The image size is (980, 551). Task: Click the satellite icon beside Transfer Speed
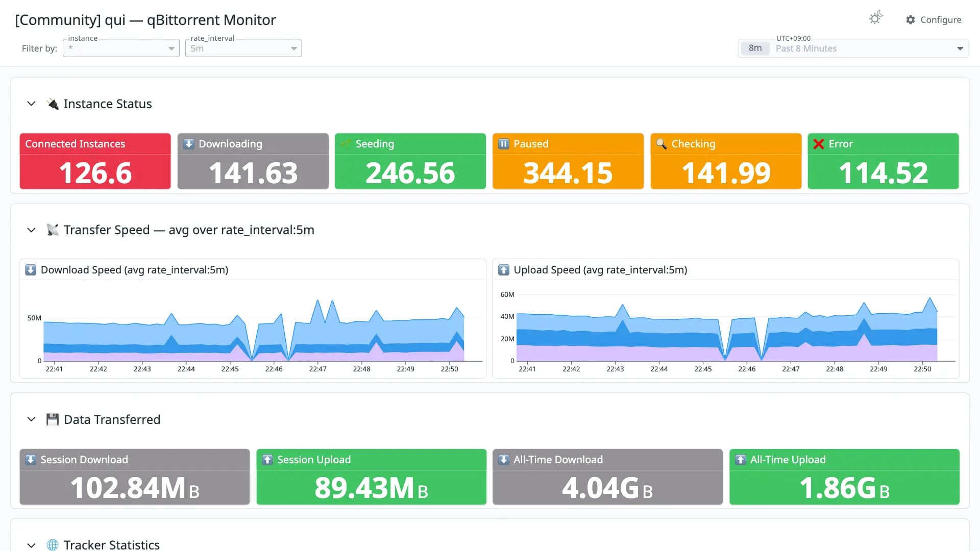[x=53, y=230]
